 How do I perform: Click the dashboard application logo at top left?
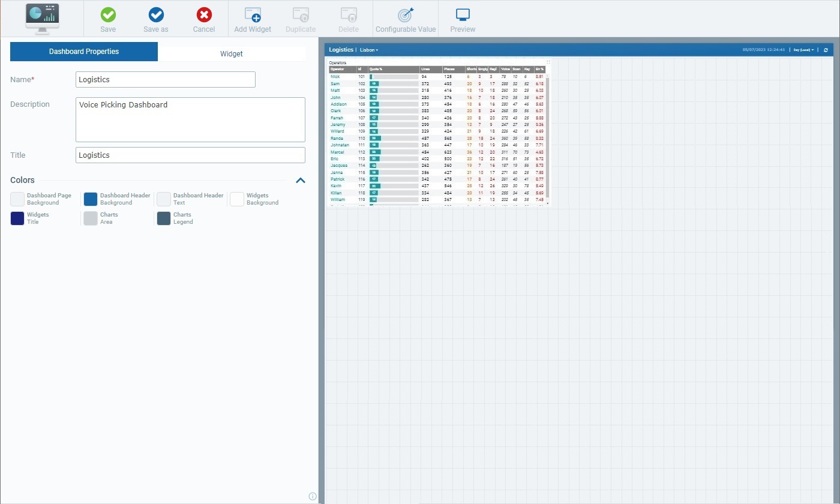pos(41,18)
